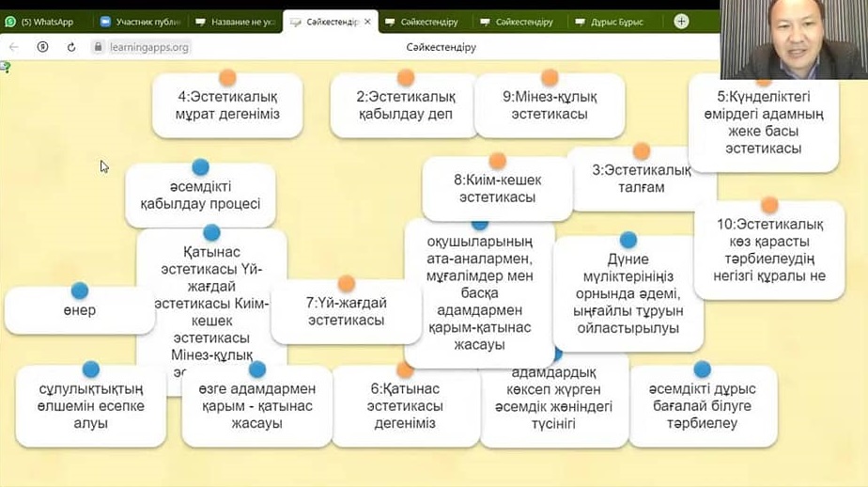Open the Дұрыс Бұрыс tab
Viewport: 868px width, 487px height.
coord(611,22)
